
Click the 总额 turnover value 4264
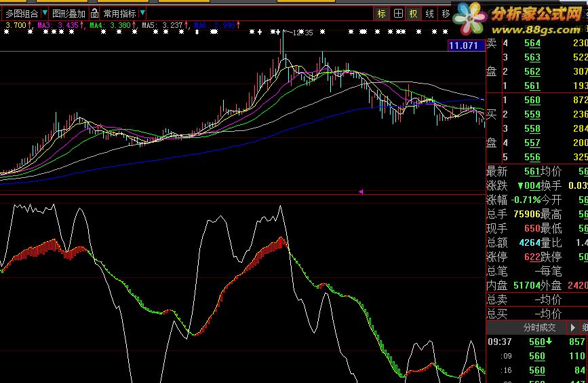tap(530, 242)
